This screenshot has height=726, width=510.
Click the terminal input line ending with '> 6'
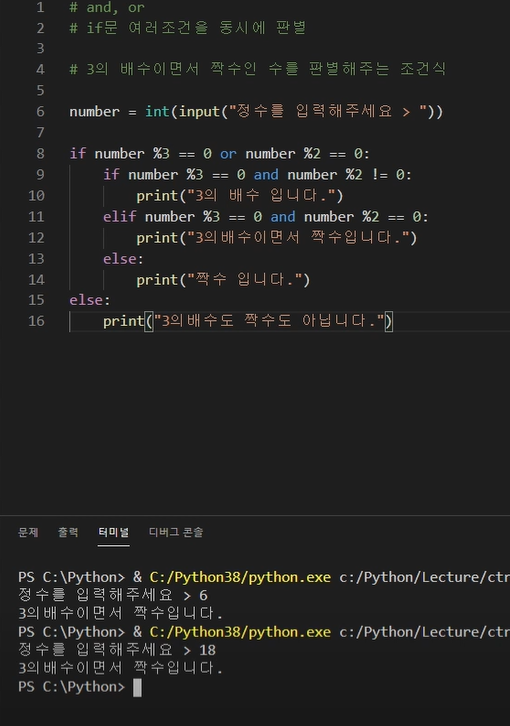click(x=113, y=595)
